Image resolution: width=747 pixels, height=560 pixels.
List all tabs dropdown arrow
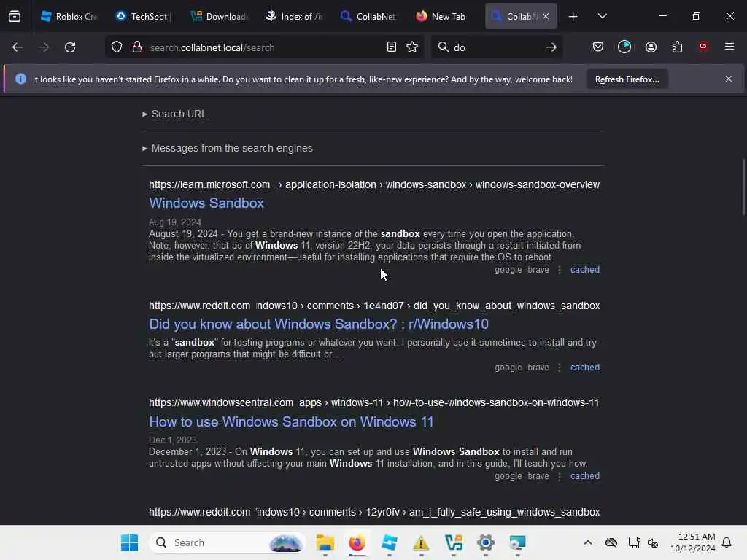(602, 16)
